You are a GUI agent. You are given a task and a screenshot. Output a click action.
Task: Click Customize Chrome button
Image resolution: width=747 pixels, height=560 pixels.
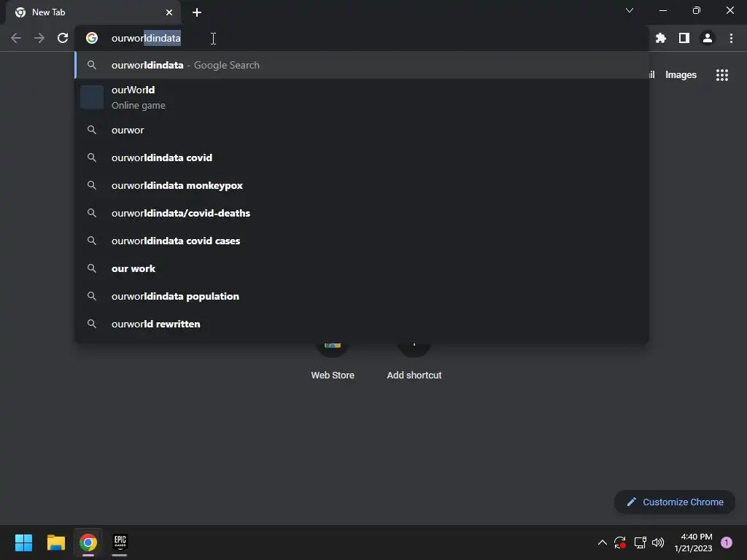pyautogui.click(x=675, y=502)
